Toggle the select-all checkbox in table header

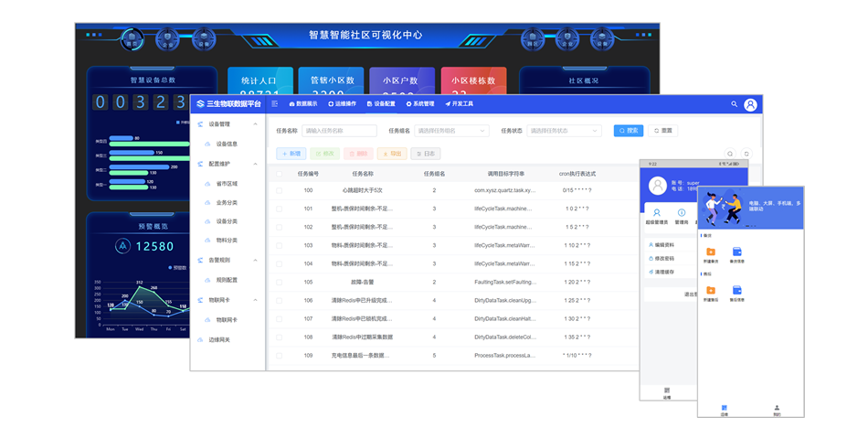[x=280, y=173]
